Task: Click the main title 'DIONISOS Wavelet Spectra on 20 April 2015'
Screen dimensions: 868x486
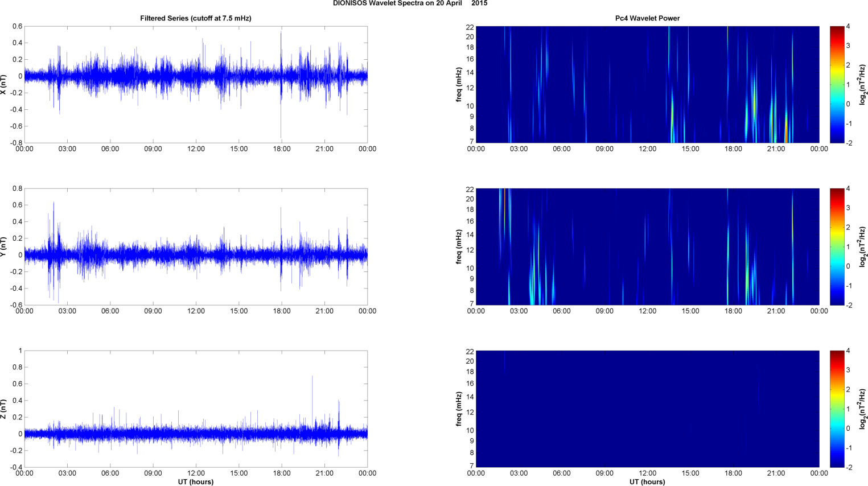Action: pyautogui.click(x=410, y=3)
